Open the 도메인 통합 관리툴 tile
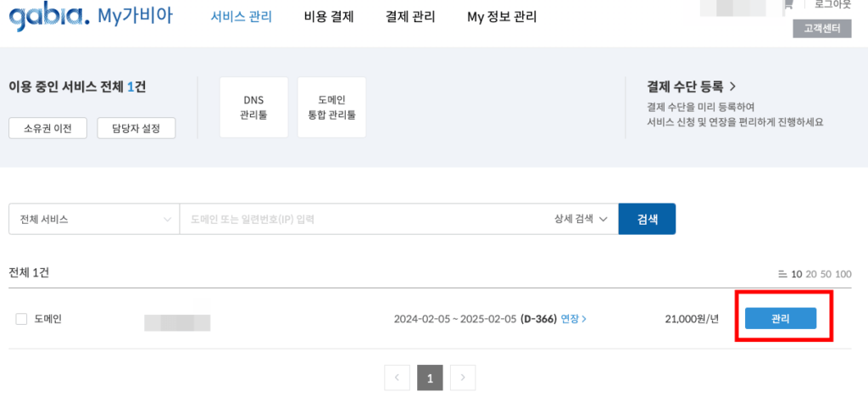This screenshot has width=868, height=397. (x=331, y=108)
